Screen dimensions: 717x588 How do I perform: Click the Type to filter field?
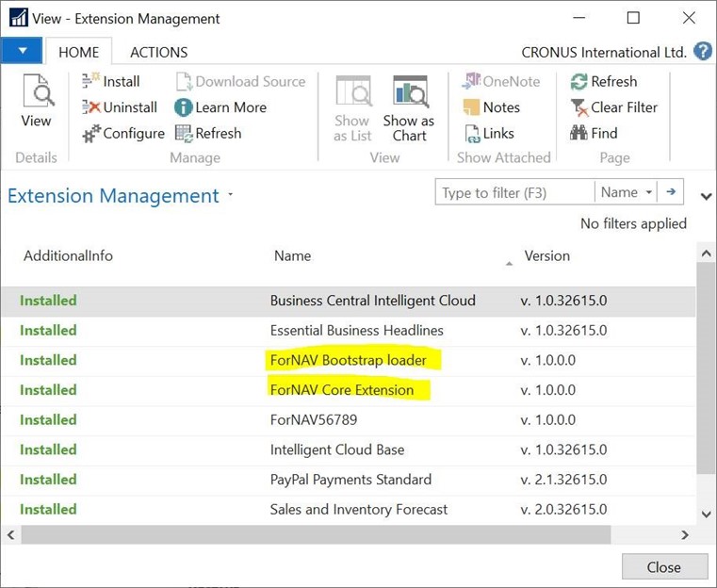[x=514, y=192]
